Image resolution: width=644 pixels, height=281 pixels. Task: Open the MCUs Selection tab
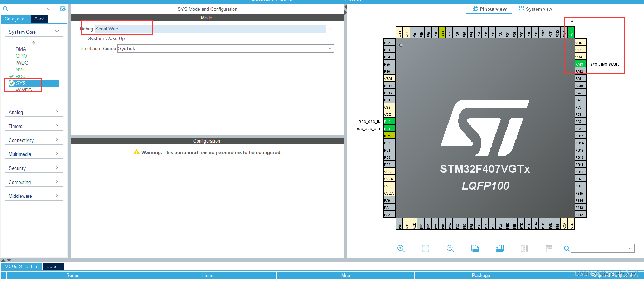click(21, 266)
